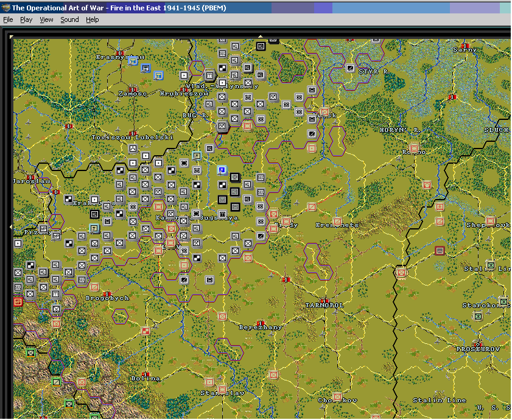This screenshot has height=420, width=512.
Task: Select blue air unit overlapping Krasnystaw label
Action: tap(133, 61)
